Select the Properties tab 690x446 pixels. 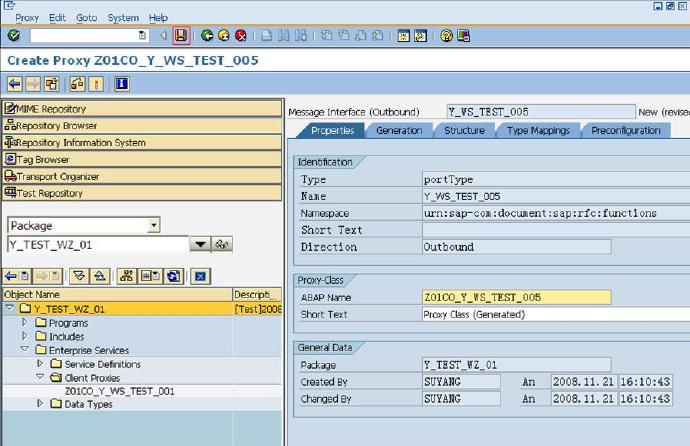[x=332, y=131]
